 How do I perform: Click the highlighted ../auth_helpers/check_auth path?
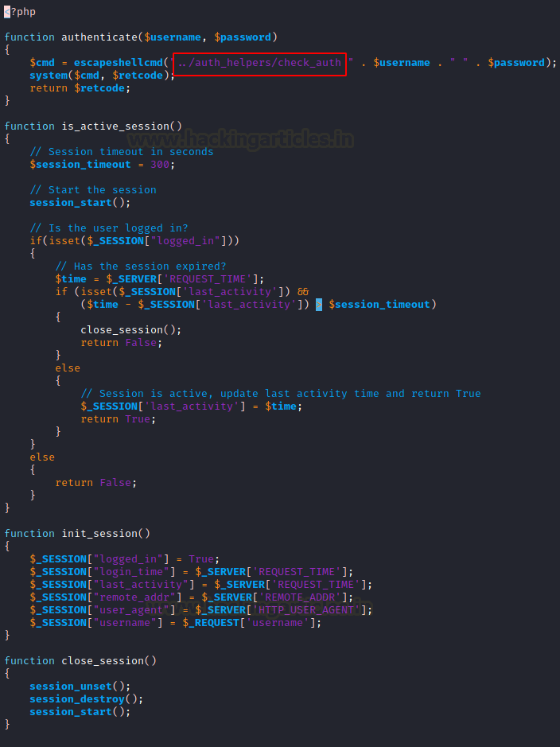click(x=259, y=63)
